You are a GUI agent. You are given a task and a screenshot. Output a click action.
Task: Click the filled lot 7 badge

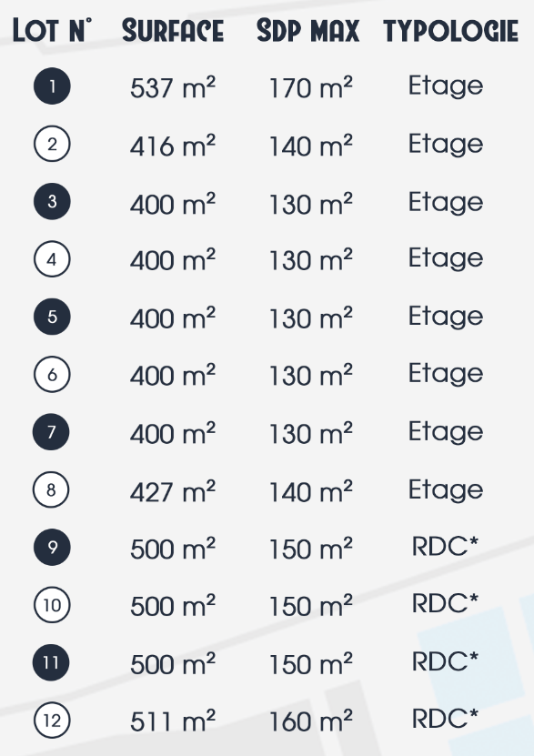click(51, 432)
